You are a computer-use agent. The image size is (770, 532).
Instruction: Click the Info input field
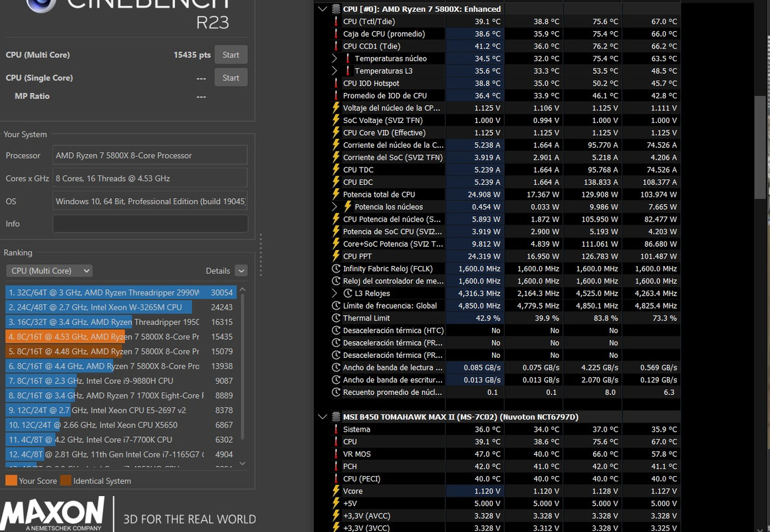150,223
